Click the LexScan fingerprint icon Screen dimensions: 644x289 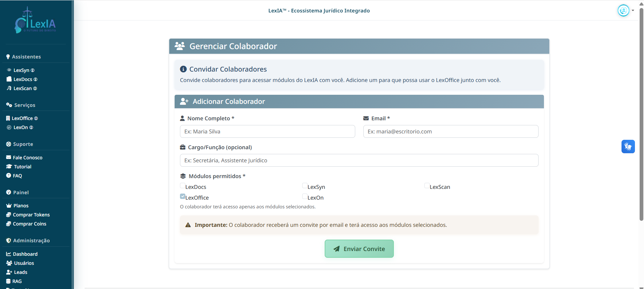point(9,88)
